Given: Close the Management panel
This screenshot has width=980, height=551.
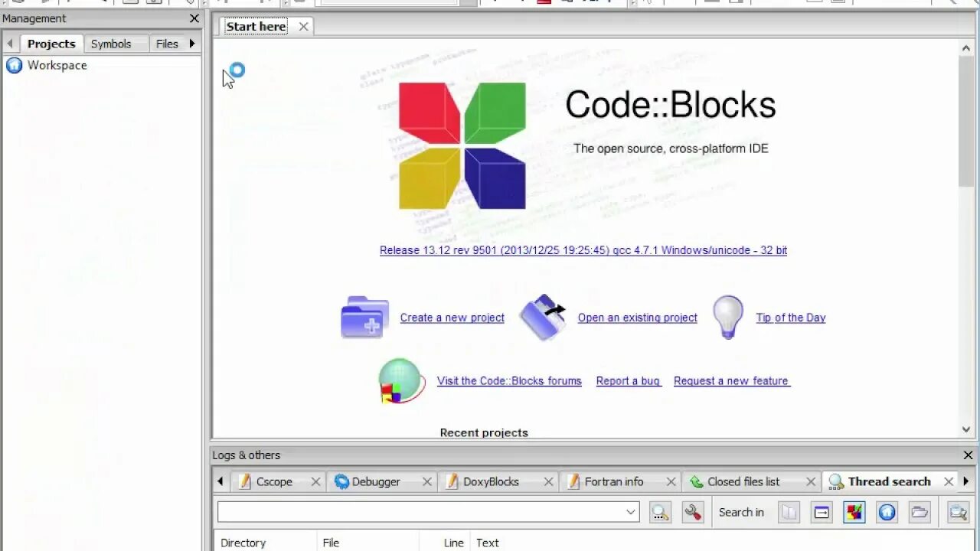Looking at the screenshot, I should point(194,18).
